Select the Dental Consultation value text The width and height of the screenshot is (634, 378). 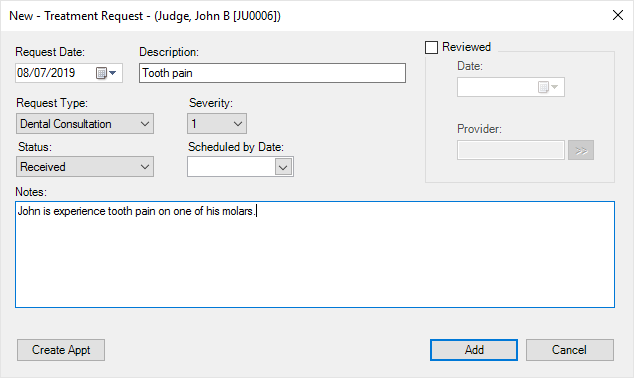[66, 124]
